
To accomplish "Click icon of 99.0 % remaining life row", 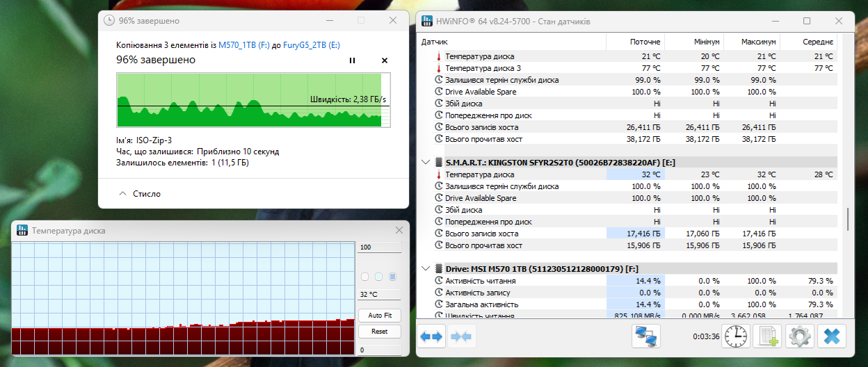I will pyautogui.click(x=439, y=80).
